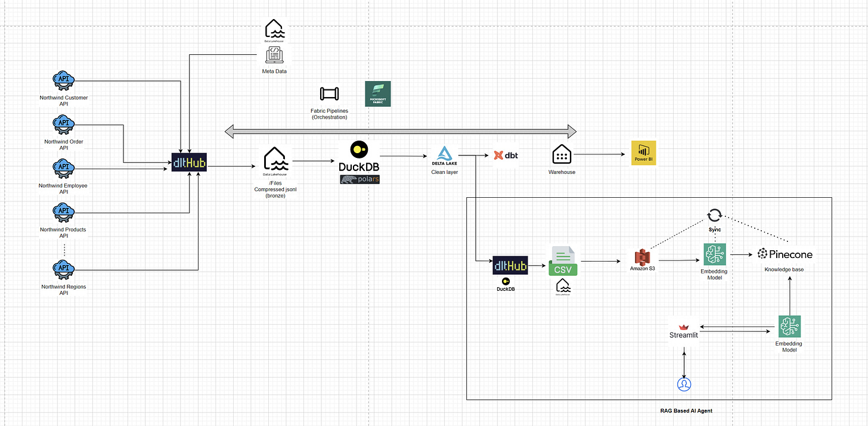Screen dimensions: 868x426
Task: Click the Northwind Customer API gear icon
Action: 63,80
